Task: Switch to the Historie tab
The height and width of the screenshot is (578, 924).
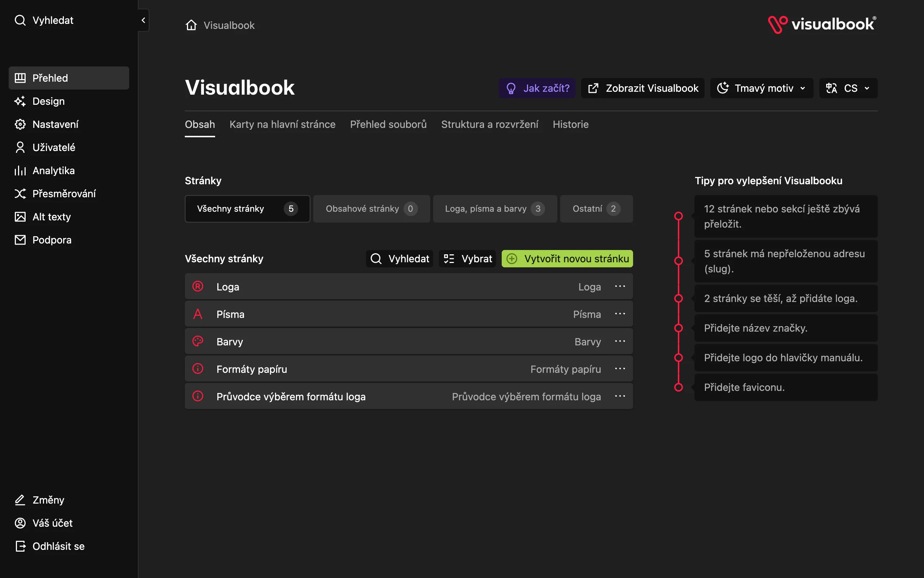Action: [570, 124]
